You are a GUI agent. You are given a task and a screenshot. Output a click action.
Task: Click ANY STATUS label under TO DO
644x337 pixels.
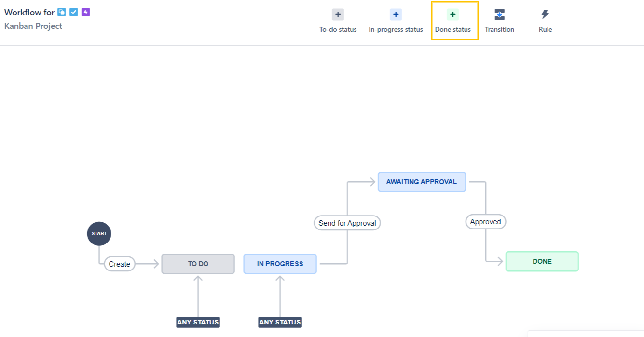(x=198, y=322)
